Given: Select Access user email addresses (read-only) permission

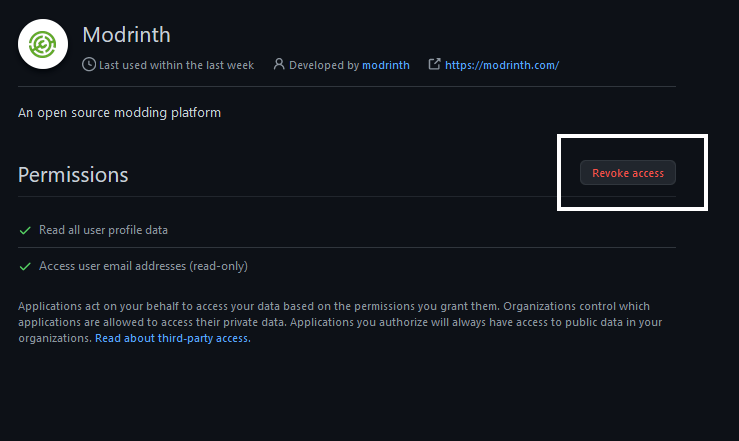Looking at the screenshot, I should [x=143, y=266].
